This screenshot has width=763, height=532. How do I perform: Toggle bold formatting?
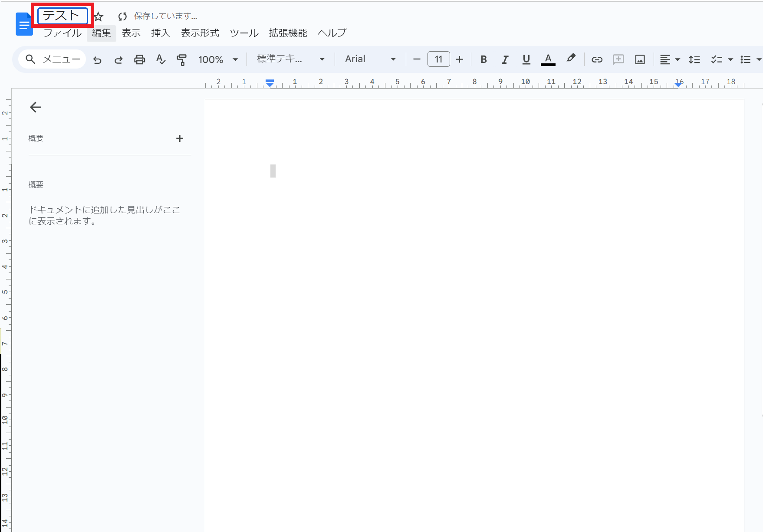[483, 59]
